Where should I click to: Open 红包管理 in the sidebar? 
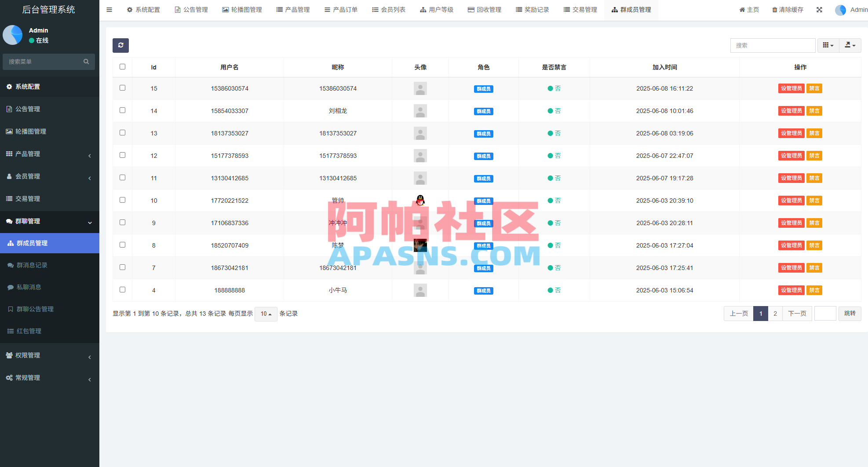(x=29, y=331)
